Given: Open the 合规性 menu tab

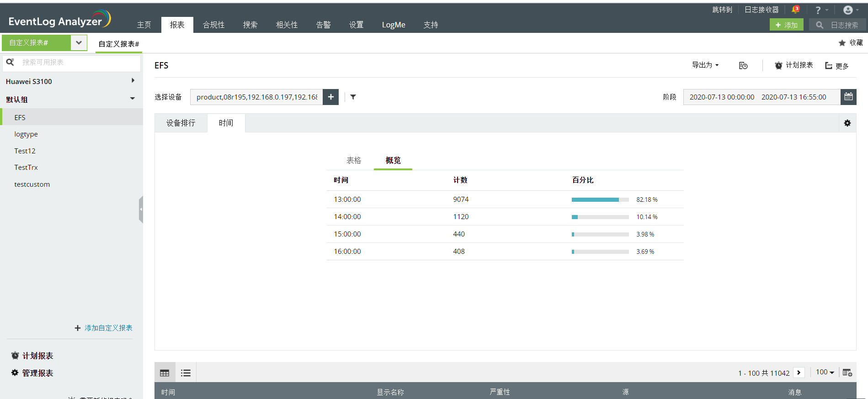Looking at the screenshot, I should (214, 25).
